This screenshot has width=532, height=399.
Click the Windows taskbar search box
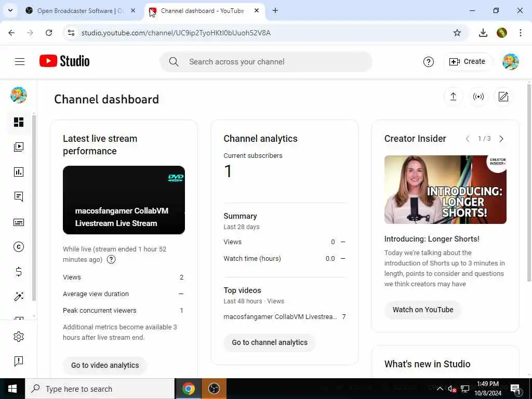(100, 389)
